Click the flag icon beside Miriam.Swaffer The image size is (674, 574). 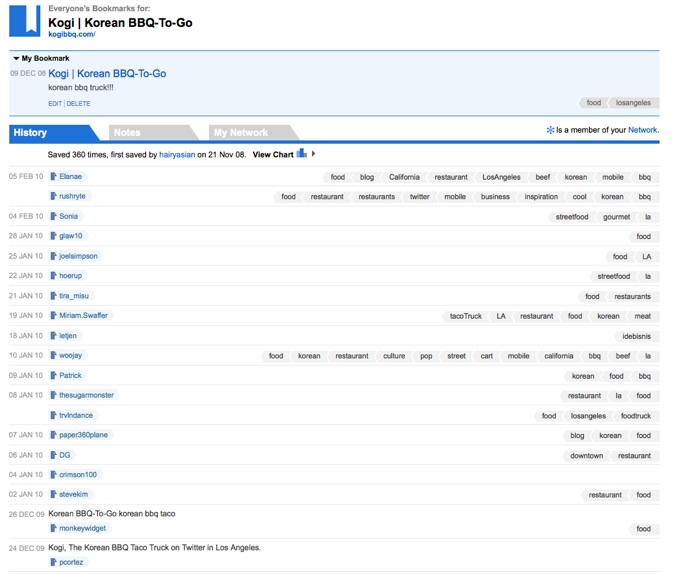pyautogui.click(x=54, y=316)
